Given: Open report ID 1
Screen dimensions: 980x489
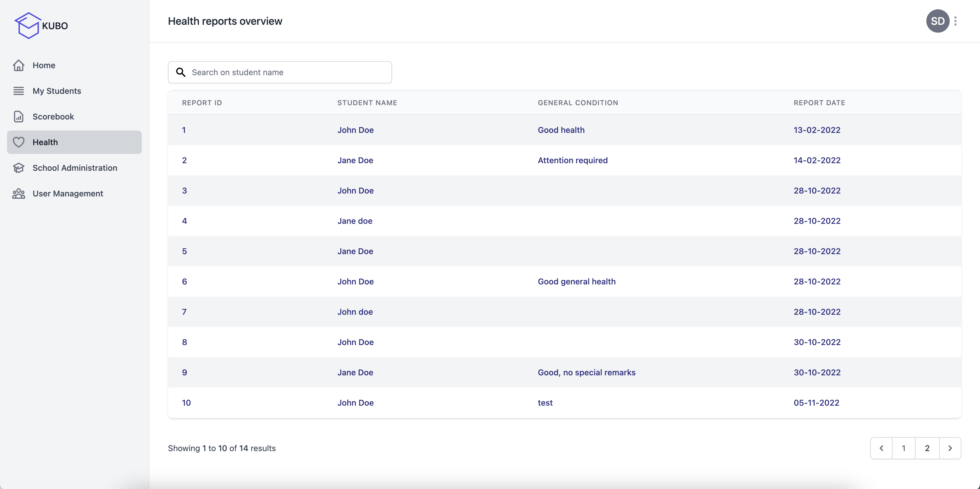Looking at the screenshot, I should click(x=184, y=130).
